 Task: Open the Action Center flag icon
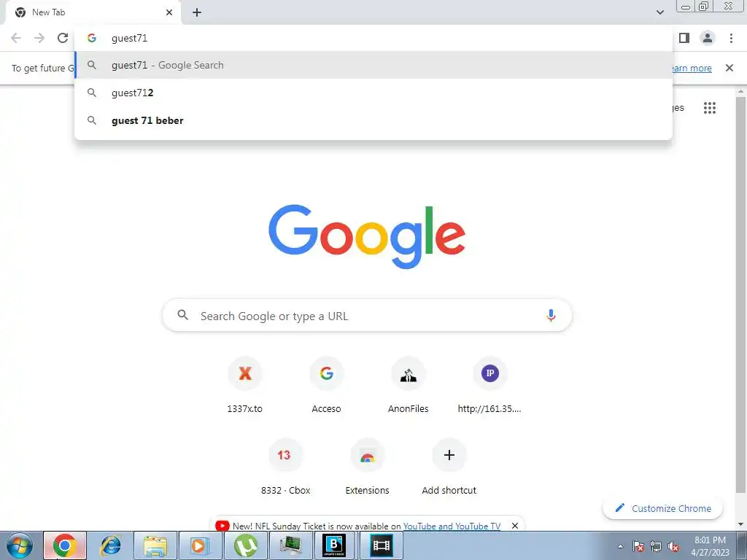tap(638, 547)
